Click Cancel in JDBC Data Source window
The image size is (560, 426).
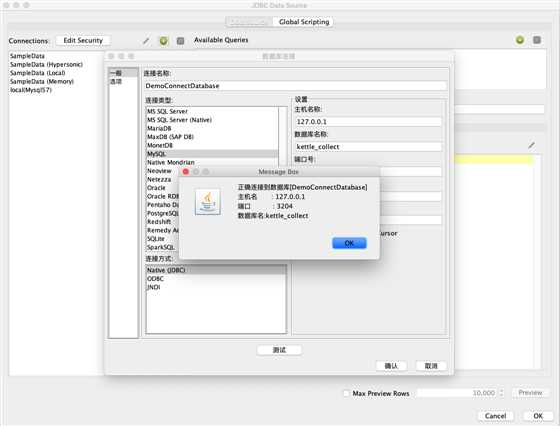click(x=495, y=416)
